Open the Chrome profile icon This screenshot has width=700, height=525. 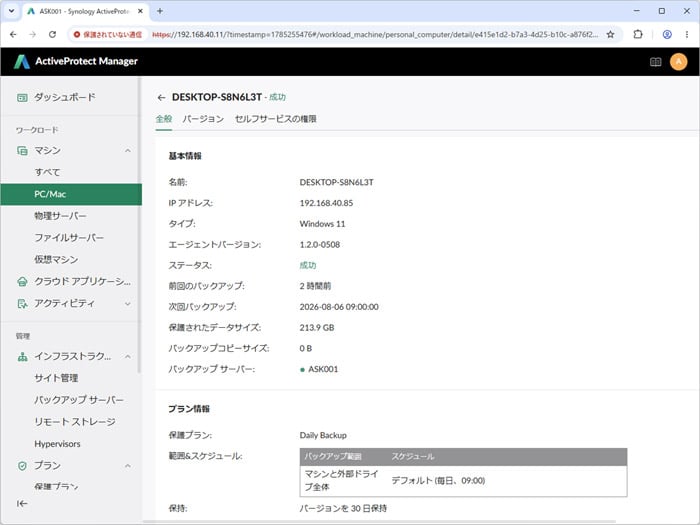tap(667, 34)
